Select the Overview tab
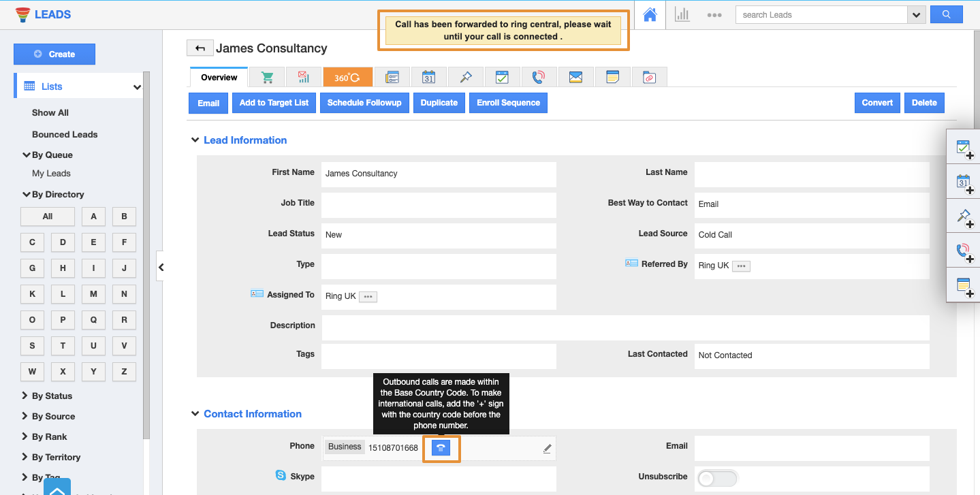This screenshot has height=495, width=980. 219,77
